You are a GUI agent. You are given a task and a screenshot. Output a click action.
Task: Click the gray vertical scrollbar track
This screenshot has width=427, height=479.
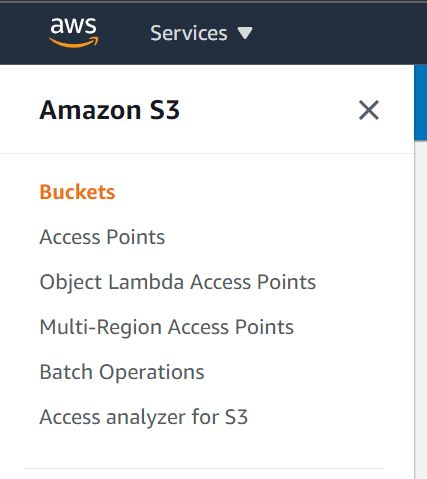click(421, 310)
